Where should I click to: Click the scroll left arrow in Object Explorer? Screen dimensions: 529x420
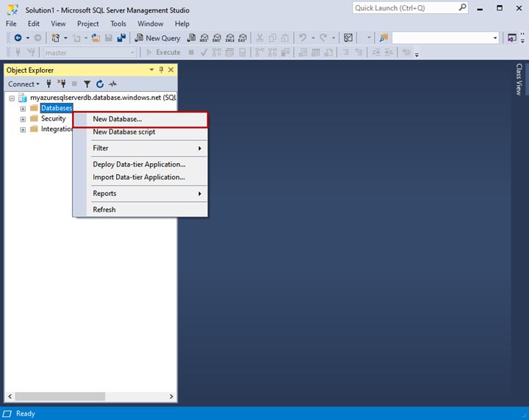(10, 397)
